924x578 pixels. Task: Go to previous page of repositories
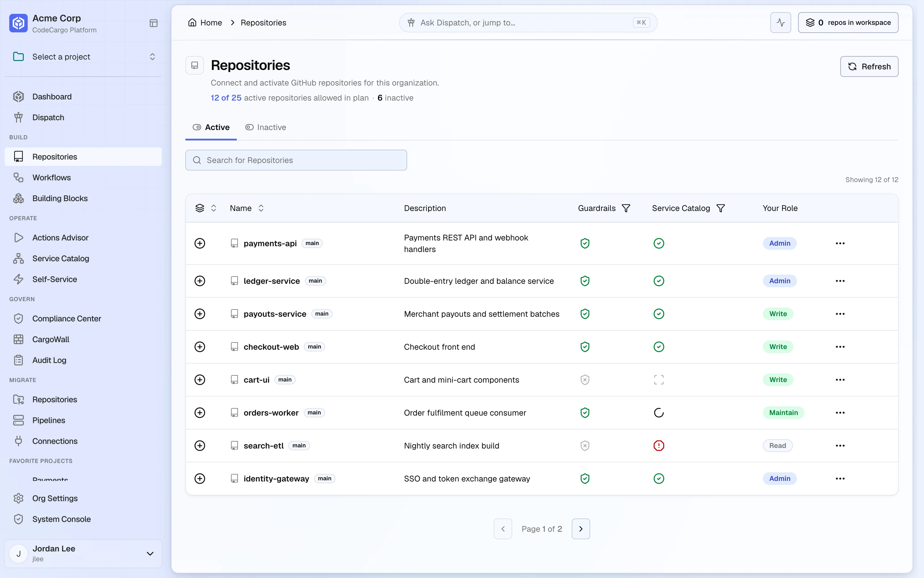503,529
